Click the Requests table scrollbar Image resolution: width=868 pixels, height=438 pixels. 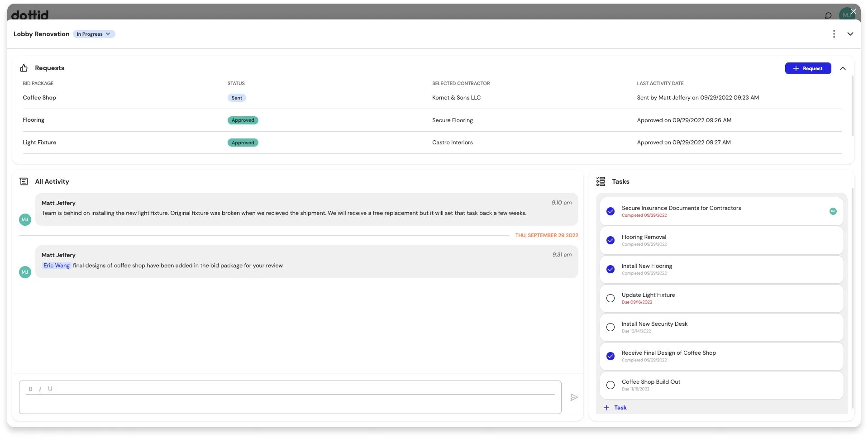click(853, 106)
